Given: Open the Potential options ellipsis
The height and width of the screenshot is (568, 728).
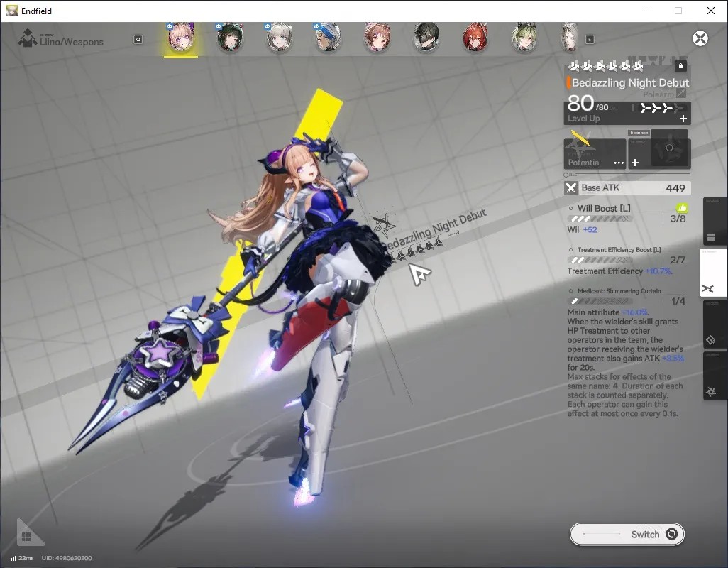Looking at the screenshot, I should (x=619, y=163).
